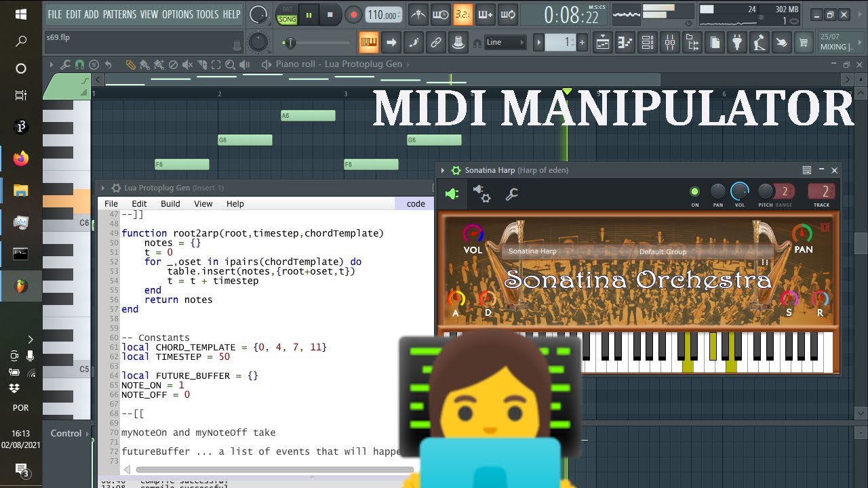This screenshot has height=488, width=868.
Task: Click the auto-scroll arrow icon
Action: tap(391, 43)
